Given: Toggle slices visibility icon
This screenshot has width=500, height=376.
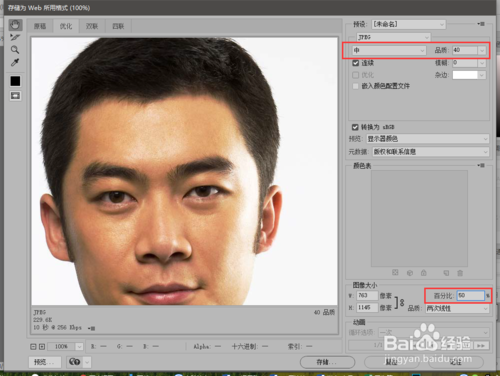Looking at the screenshot, I should (x=15, y=96).
